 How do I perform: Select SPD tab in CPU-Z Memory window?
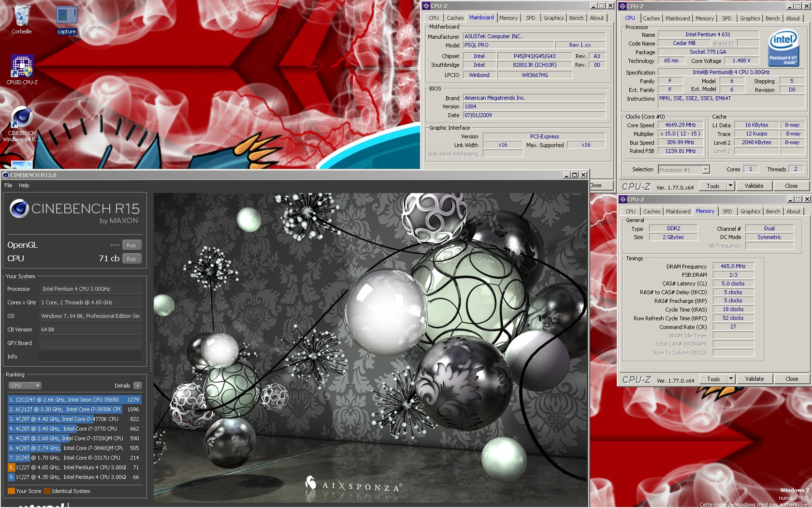pos(727,211)
